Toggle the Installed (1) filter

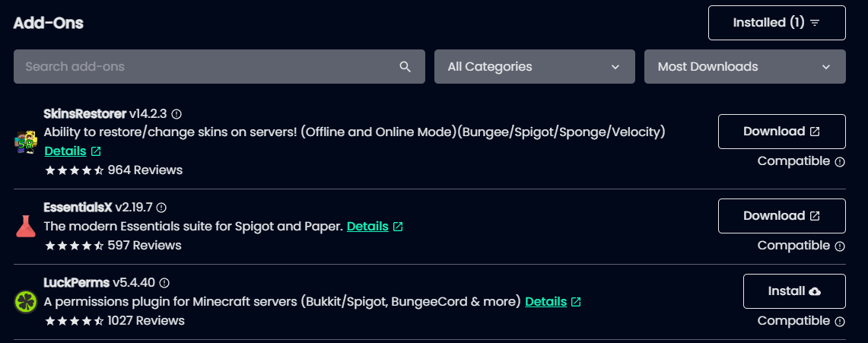tap(777, 23)
